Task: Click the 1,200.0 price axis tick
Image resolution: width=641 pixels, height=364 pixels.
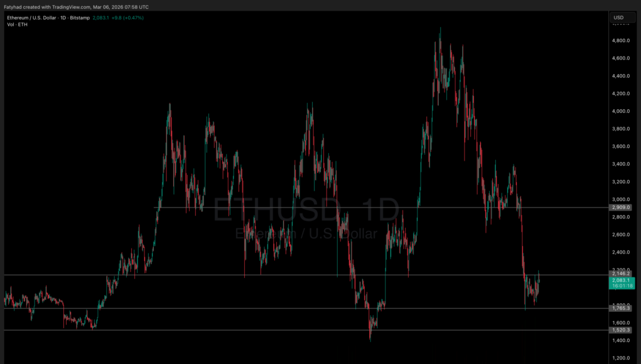Action: pos(620,358)
